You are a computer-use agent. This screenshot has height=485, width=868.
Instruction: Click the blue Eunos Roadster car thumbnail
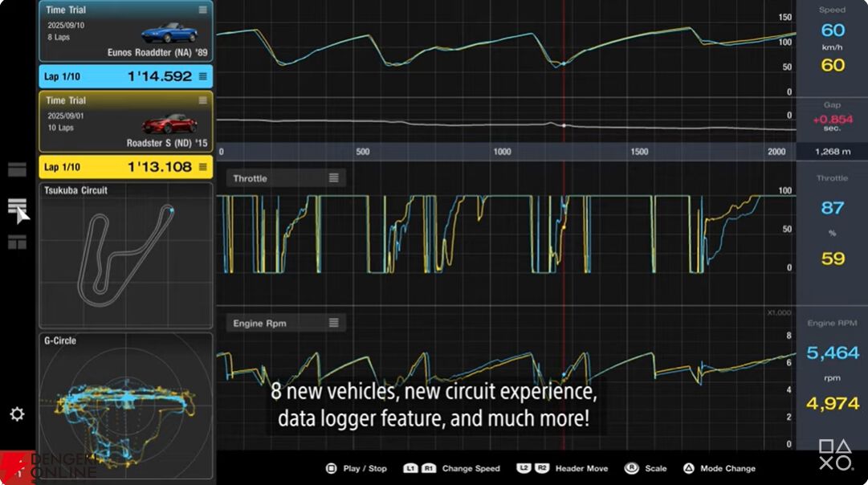click(169, 34)
